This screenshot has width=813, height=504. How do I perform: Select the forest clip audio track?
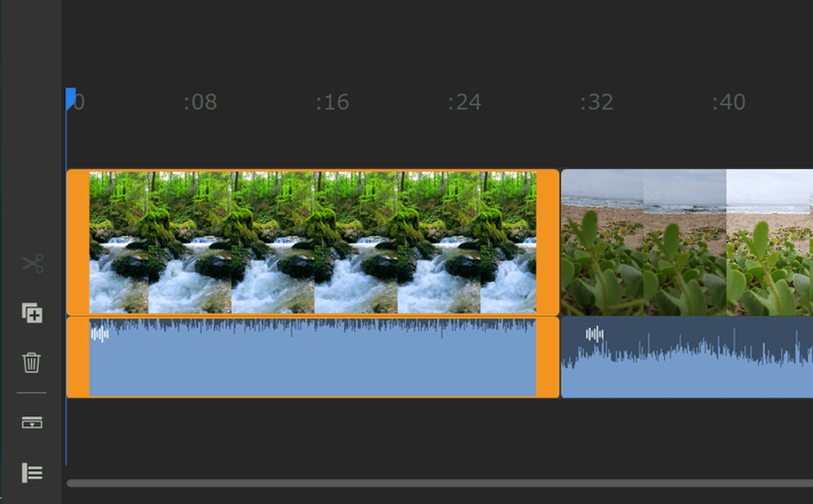[313, 358]
